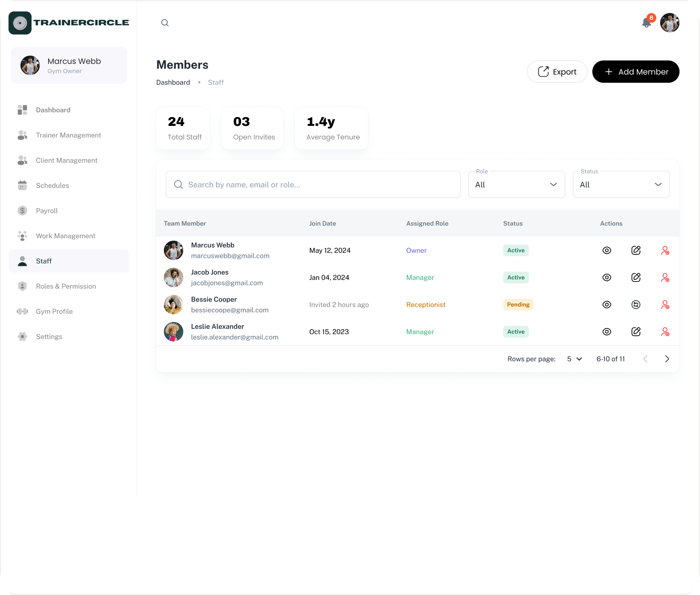View Jacob Jones's details with eye icon

click(x=607, y=277)
